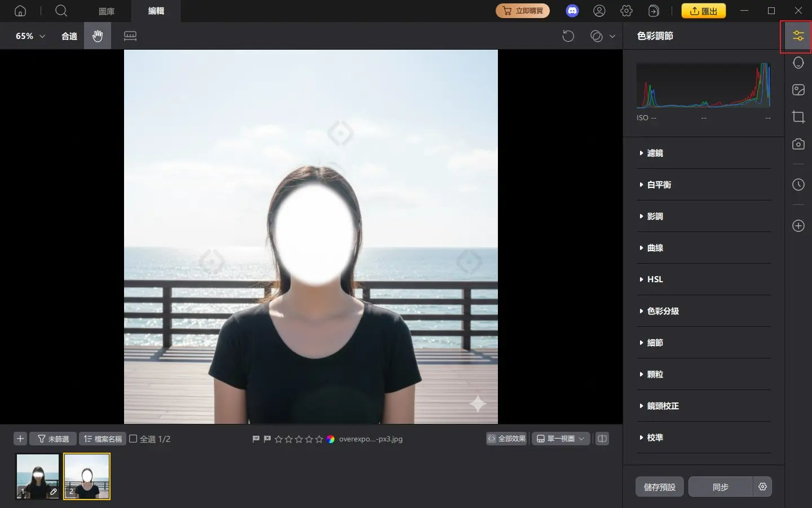
Task: Expand the HSL section
Action: 655,279
